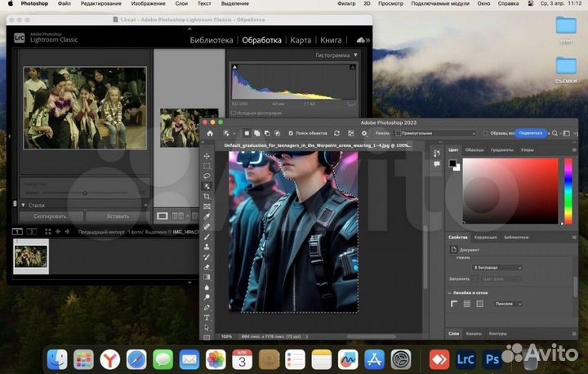The width and height of the screenshot is (588, 374).
Task: Click the Скопировать button
Action: [51, 216]
